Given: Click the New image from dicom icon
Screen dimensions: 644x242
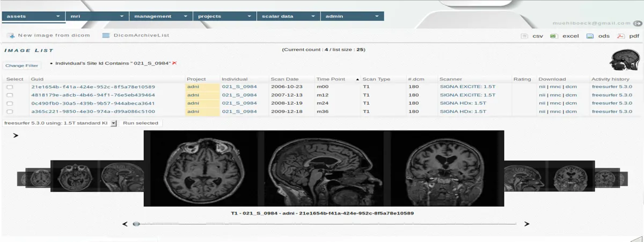Looking at the screenshot, I should click(11, 35).
